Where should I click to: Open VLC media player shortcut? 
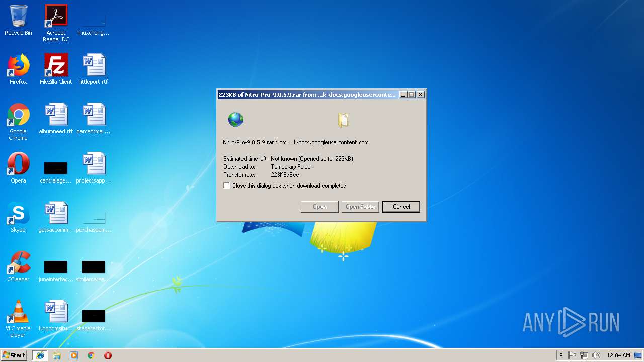[x=18, y=319]
